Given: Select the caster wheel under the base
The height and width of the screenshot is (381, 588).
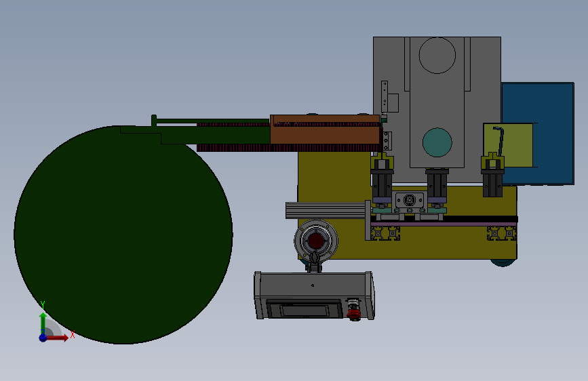Looking at the screenshot, I should [503, 262].
